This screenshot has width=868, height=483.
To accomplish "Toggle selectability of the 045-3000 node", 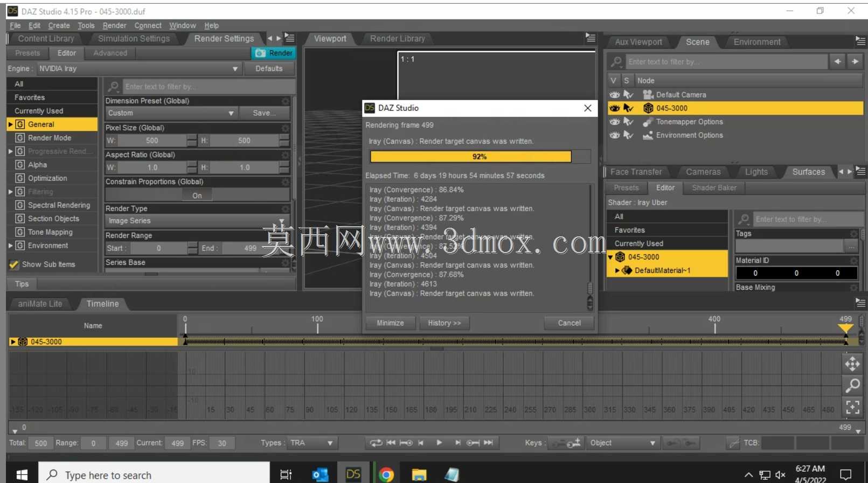I will 628,108.
